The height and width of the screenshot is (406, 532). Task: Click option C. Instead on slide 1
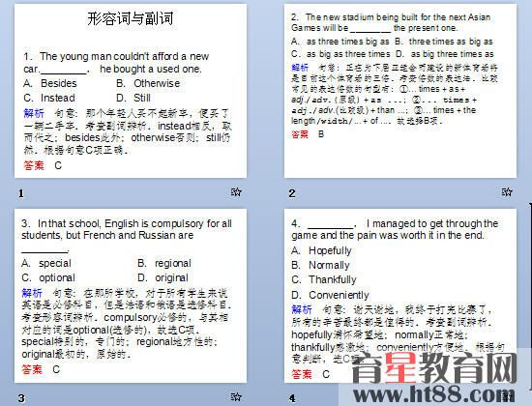(x=49, y=98)
